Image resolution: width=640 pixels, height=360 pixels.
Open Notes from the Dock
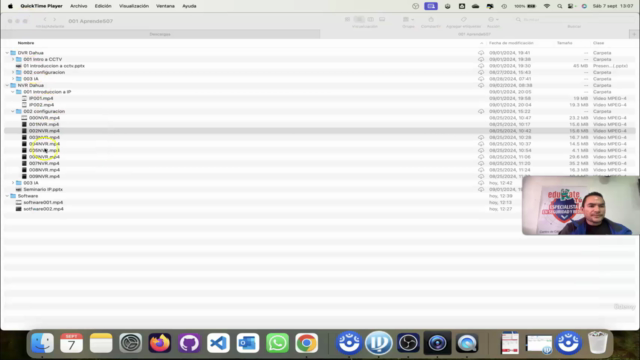101,343
